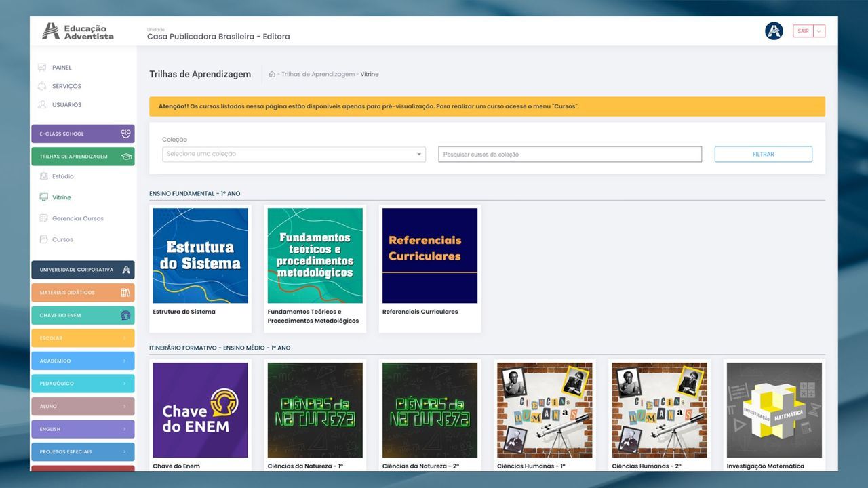The image size is (868, 488).
Task: Expand the Aluno menu section
Action: [x=83, y=406]
